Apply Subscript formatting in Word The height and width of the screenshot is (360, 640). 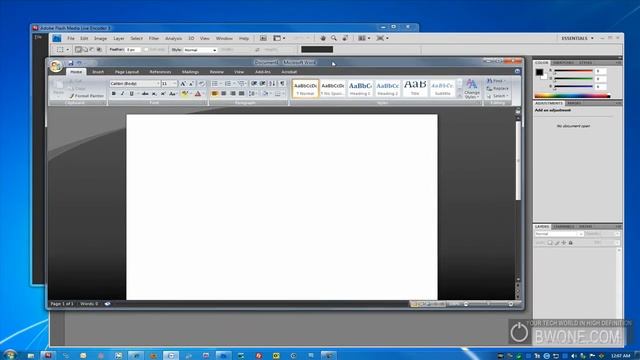pos(154,94)
